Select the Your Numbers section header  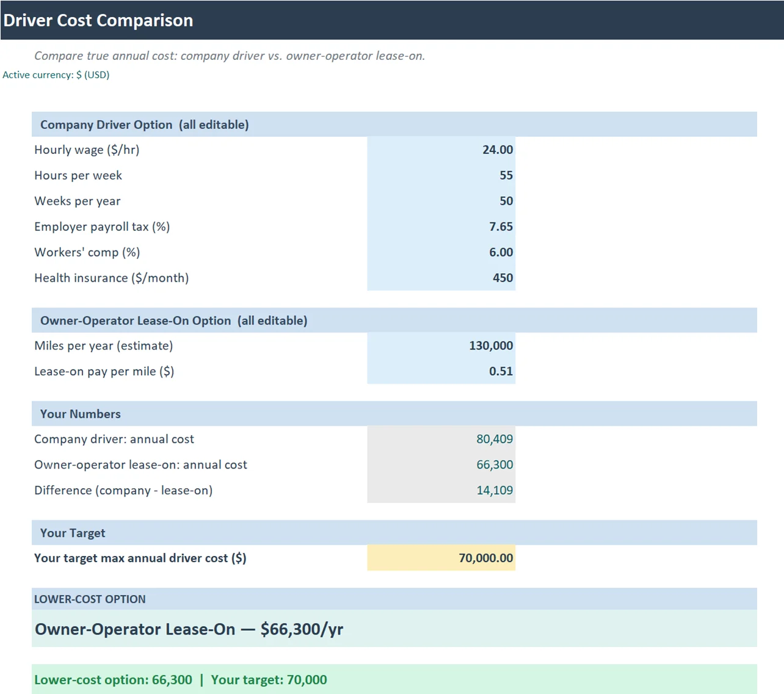click(394, 414)
